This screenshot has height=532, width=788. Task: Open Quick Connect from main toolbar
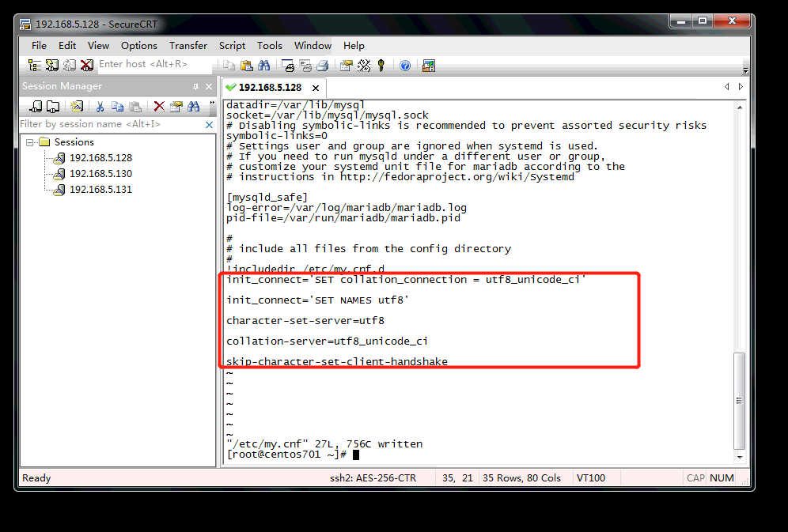pyautogui.click(x=52, y=66)
